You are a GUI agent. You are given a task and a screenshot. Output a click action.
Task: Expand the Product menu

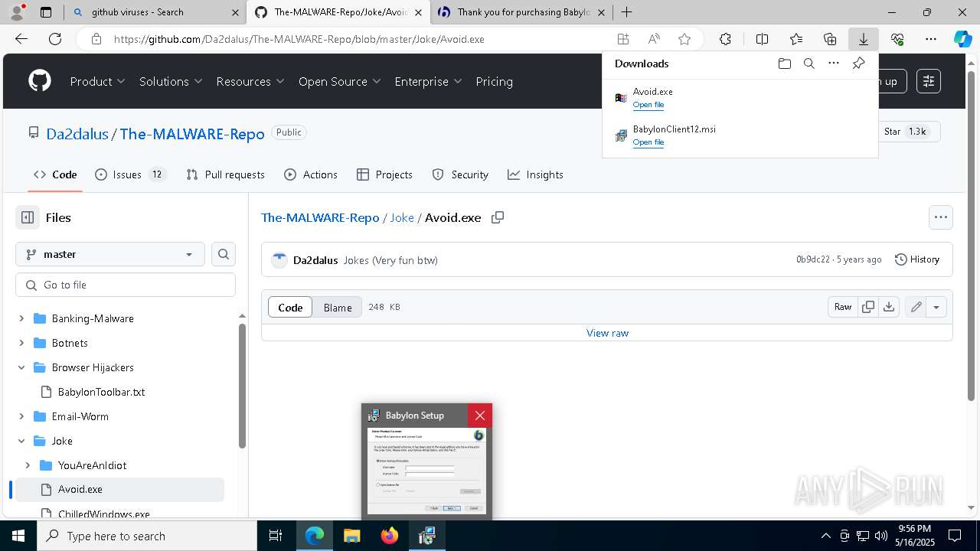(98, 81)
